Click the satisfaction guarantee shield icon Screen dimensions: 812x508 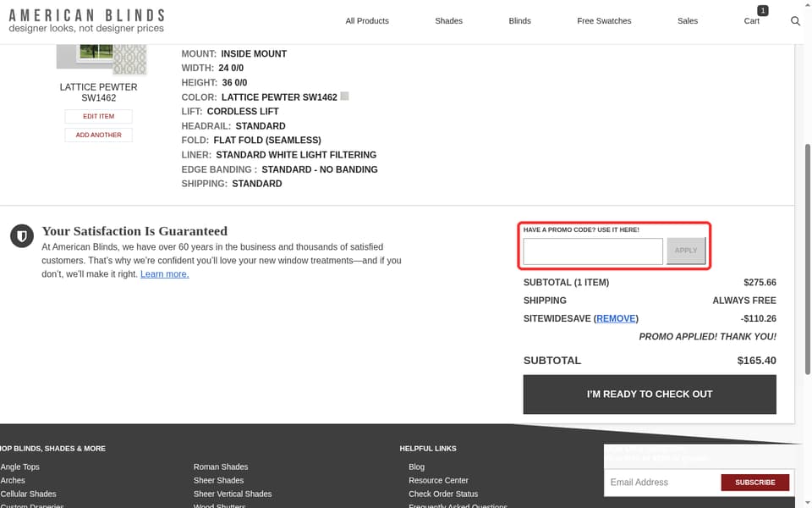click(x=22, y=236)
